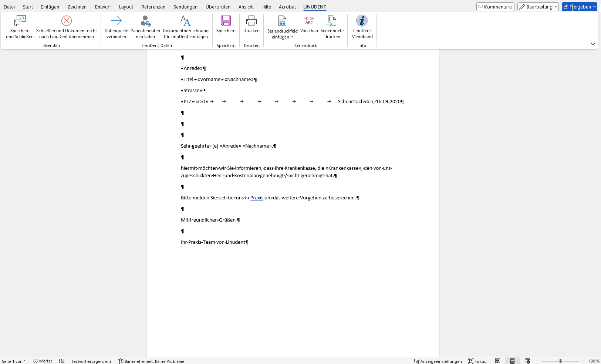Switch to the Einfügen ribbon tab

pos(50,7)
